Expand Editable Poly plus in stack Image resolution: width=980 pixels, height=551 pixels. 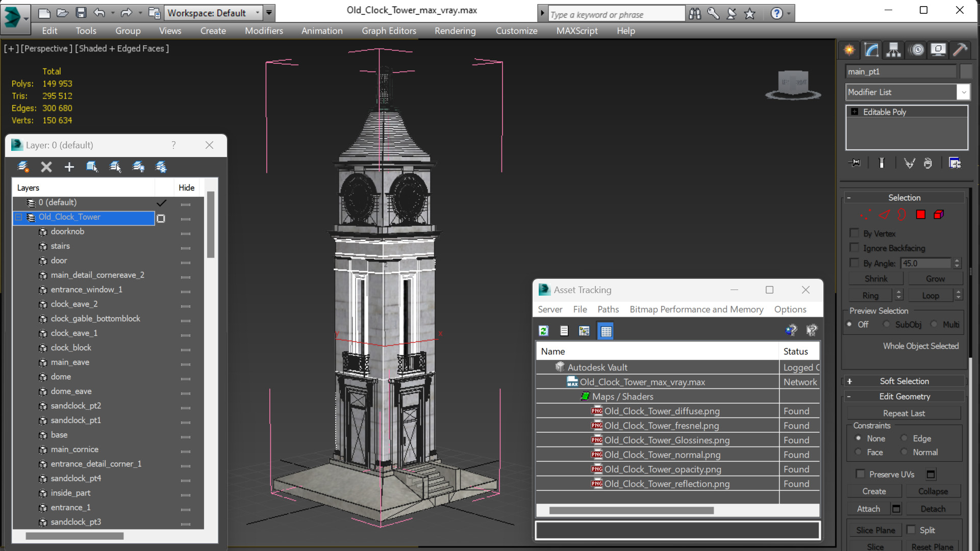(x=855, y=112)
